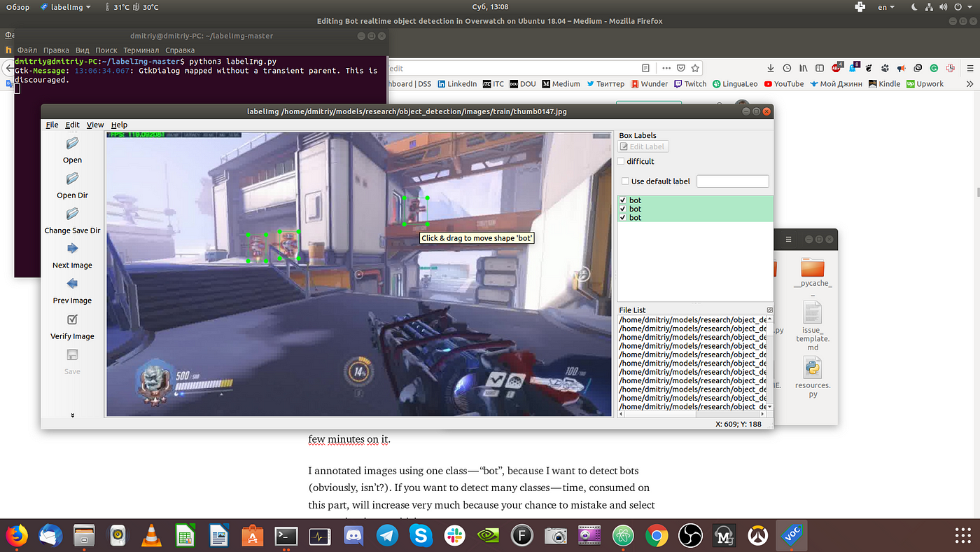Open OBS Studio from the dock
Screen dimensions: 980x552
(690, 536)
